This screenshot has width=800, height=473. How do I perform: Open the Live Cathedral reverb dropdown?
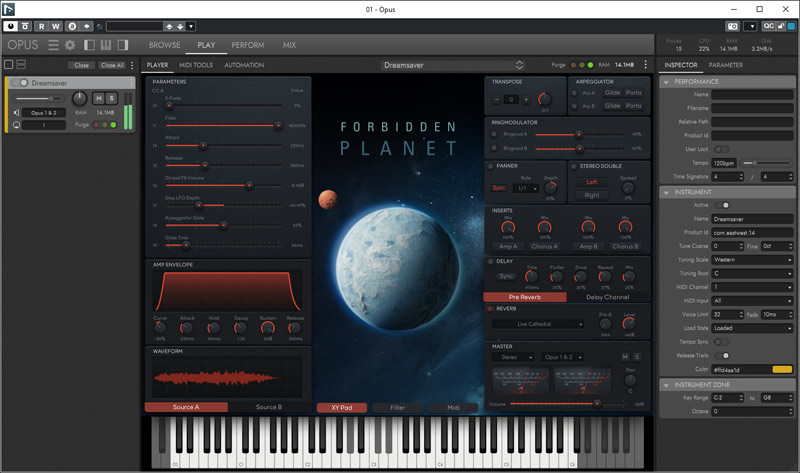[x=539, y=324]
